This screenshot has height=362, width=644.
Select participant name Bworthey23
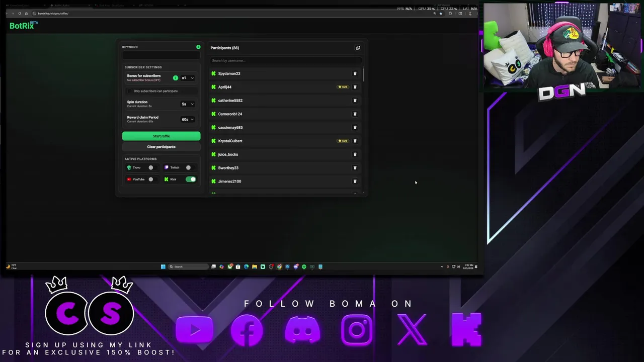228,168
